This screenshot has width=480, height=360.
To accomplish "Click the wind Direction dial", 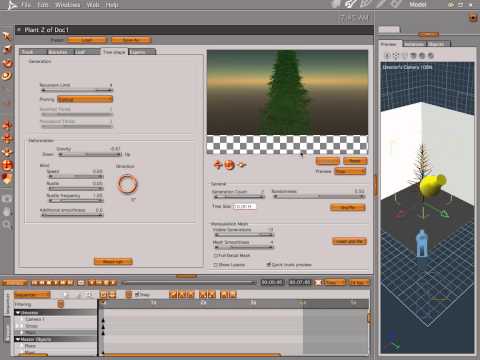I will (127, 184).
